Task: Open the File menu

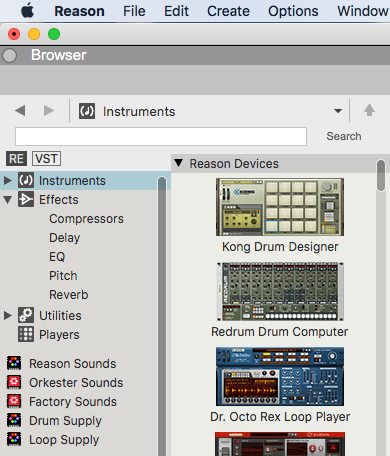Action: click(x=134, y=11)
